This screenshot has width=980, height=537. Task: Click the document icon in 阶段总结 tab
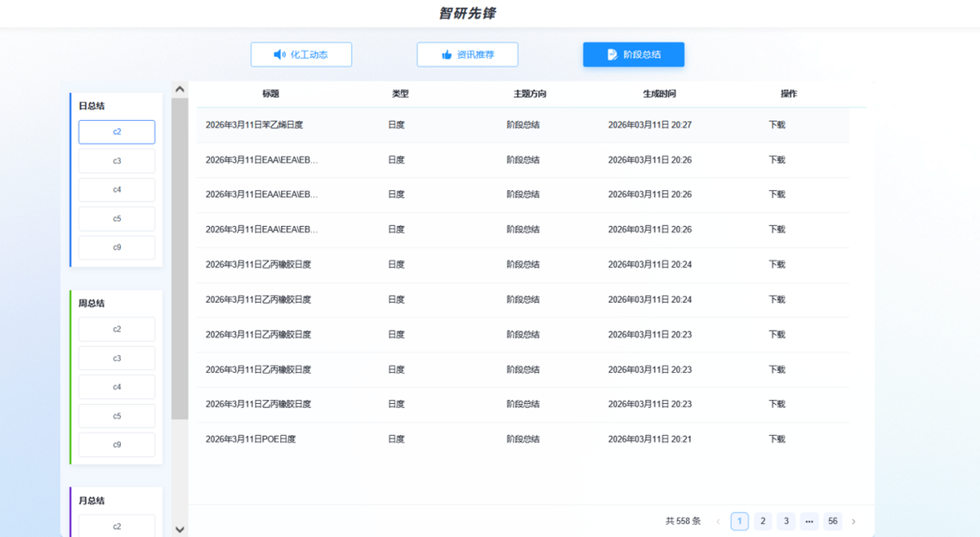pos(612,55)
